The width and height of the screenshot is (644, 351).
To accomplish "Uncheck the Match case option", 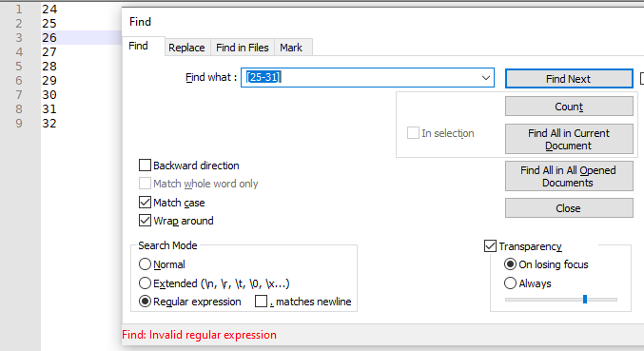I will (x=145, y=203).
